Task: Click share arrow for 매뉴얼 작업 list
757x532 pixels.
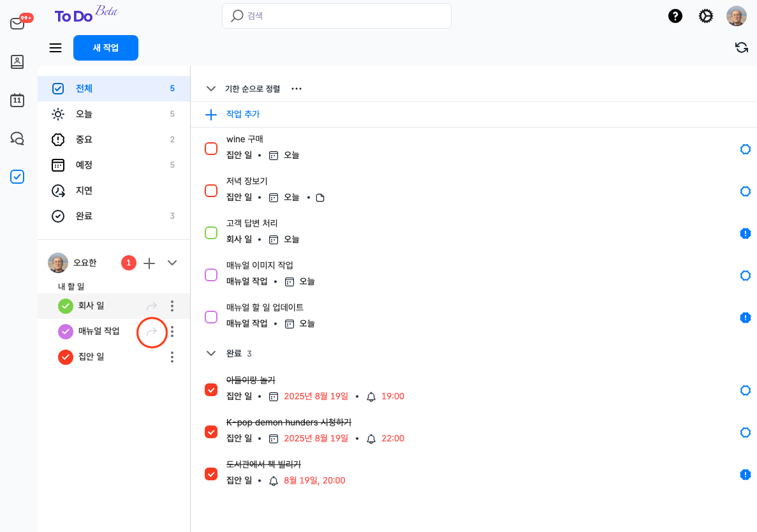Action: click(x=152, y=332)
